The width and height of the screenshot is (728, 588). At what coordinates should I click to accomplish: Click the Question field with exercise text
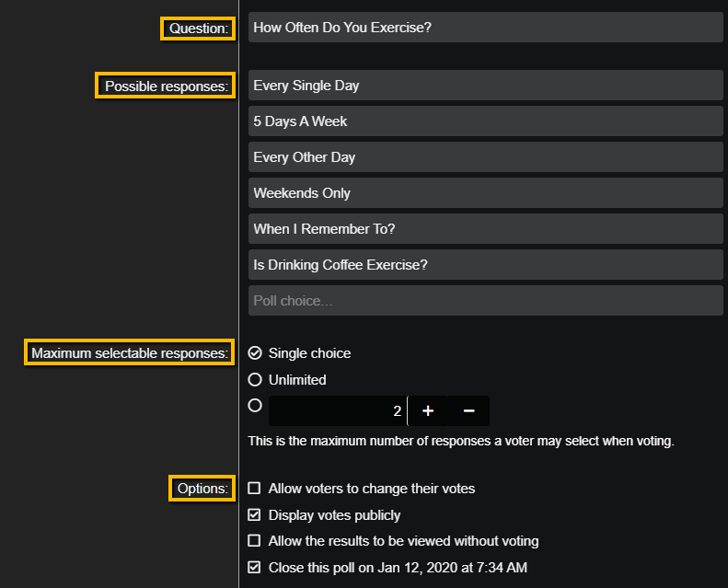tap(485, 28)
